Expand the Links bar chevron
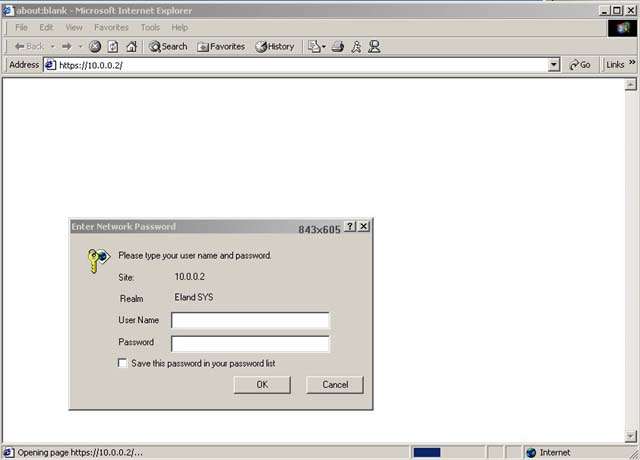The image size is (640, 460). [x=632, y=62]
